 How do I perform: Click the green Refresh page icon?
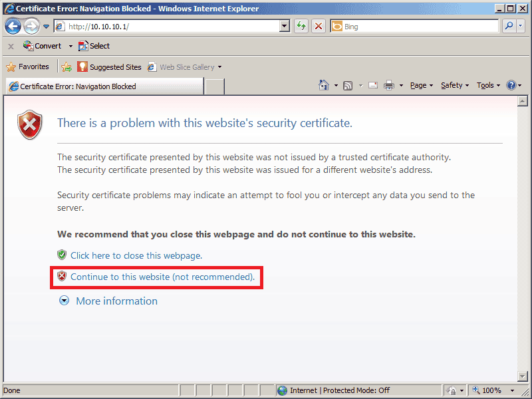point(301,26)
